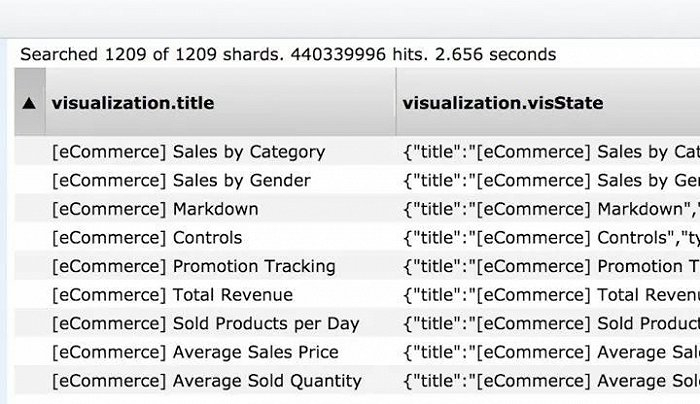
Task: Click the visState JSON for Average Sales Price
Action: (550, 352)
